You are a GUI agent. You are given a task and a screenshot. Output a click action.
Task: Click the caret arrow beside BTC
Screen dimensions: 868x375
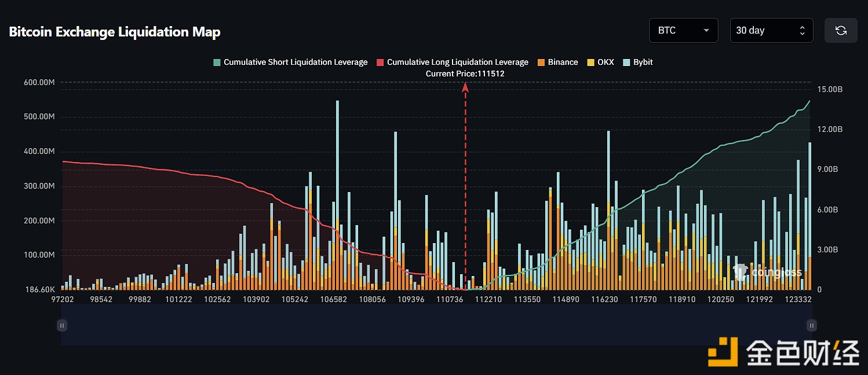click(x=706, y=31)
